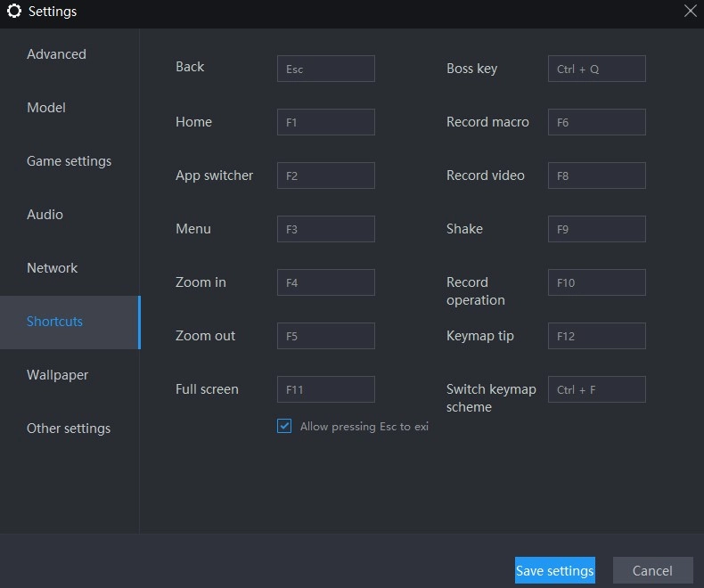The height and width of the screenshot is (588, 704).
Task: Edit Switch keymap scheme field Ctrl + F
Action: coord(597,389)
